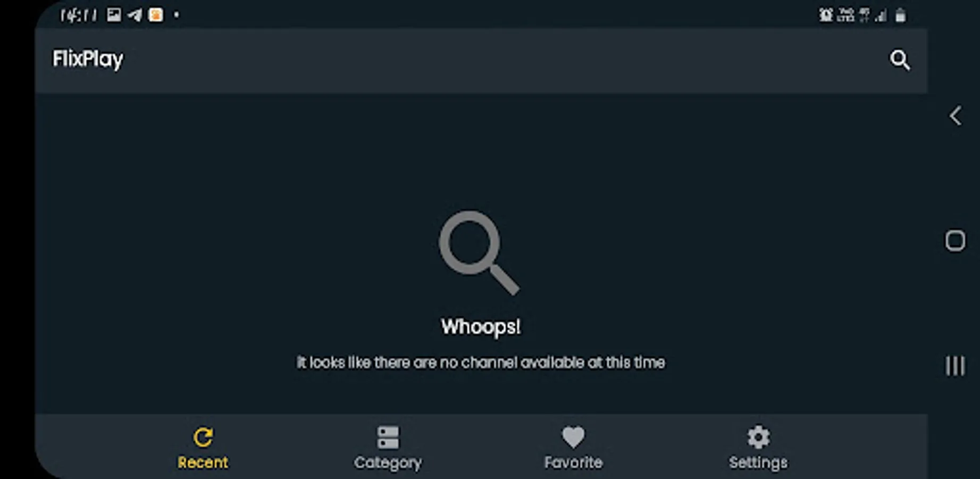Tap the Settings gear icon
This screenshot has height=479, width=980.
tap(758, 437)
